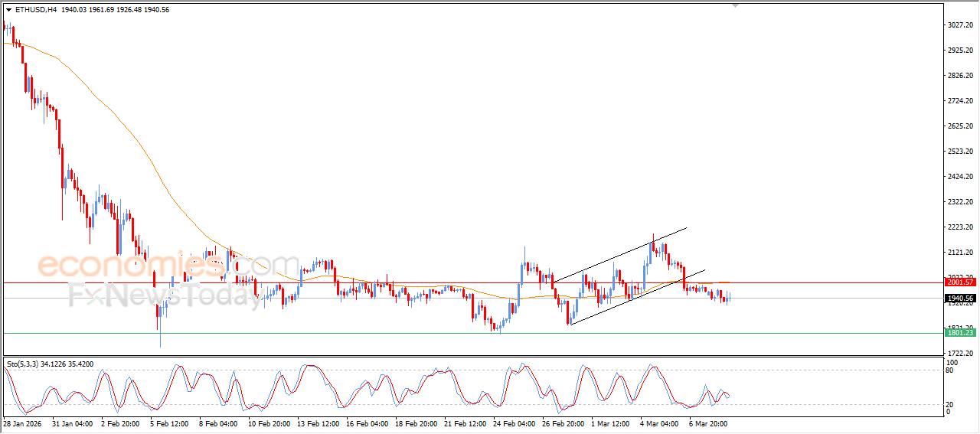The width and height of the screenshot is (980, 434).
Task: Click the 8 Feb 04:00 time label
Action: pos(218,423)
